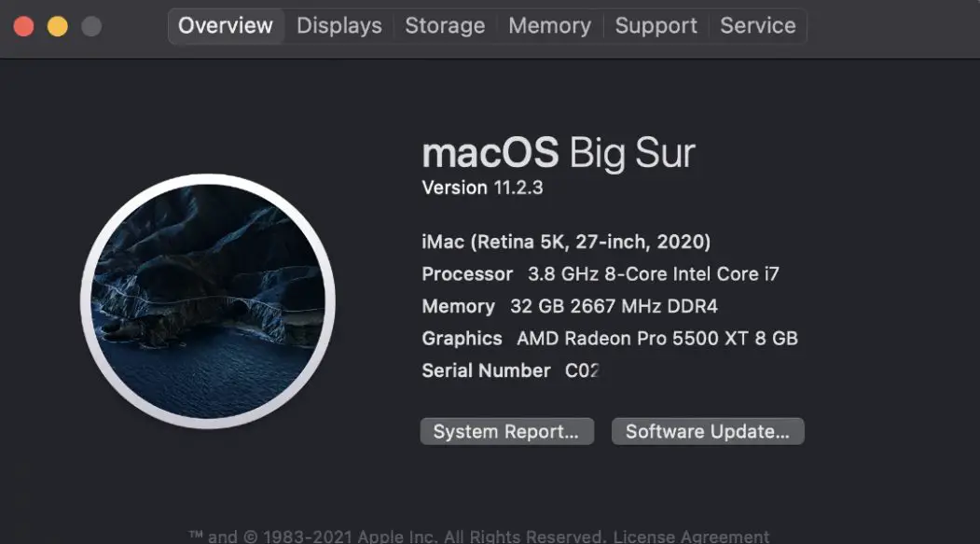View the Support tab
The width and height of the screenshot is (980, 544).
pyautogui.click(x=656, y=25)
